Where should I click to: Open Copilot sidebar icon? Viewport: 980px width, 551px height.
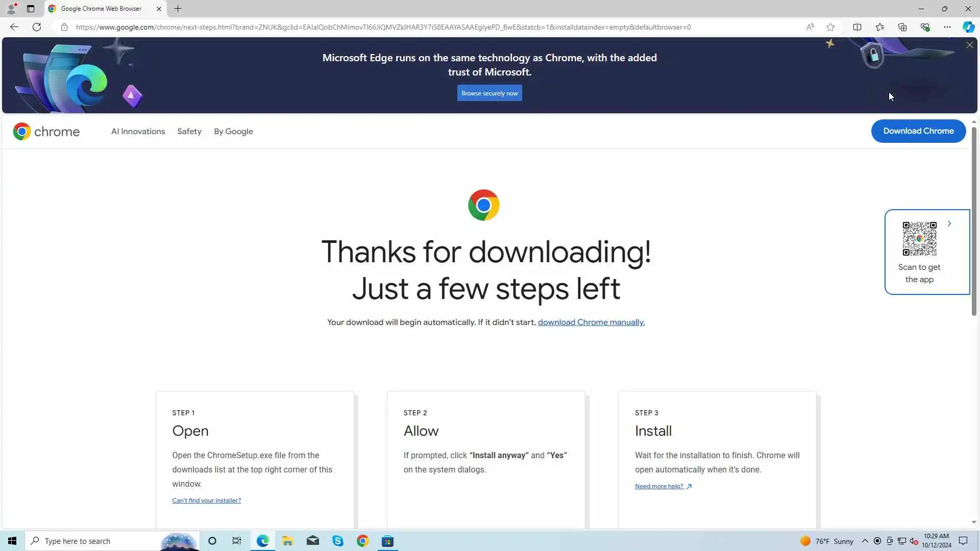pyautogui.click(x=968, y=27)
